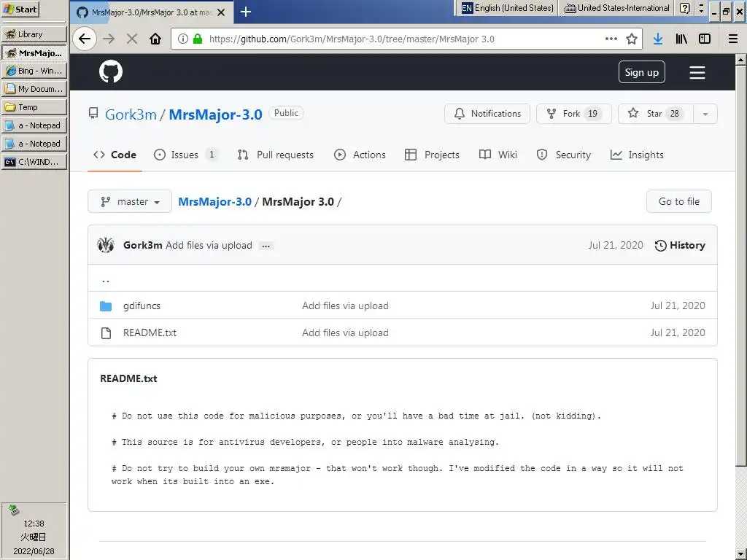Open the GitHub header hamburger menu
747x560 pixels.
(x=697, y=72)
